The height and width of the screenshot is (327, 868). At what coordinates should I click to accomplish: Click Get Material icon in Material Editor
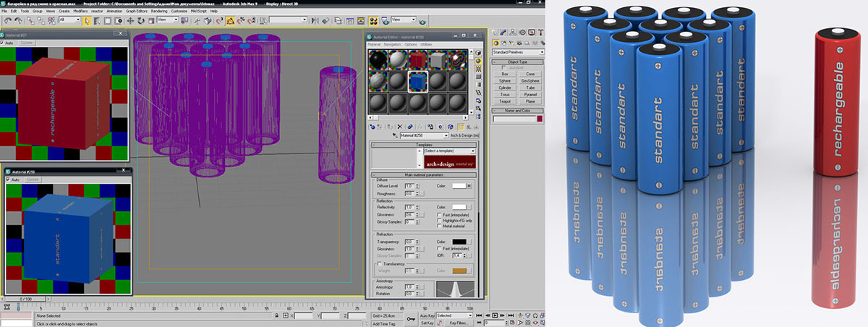click(x=373, y=127)
